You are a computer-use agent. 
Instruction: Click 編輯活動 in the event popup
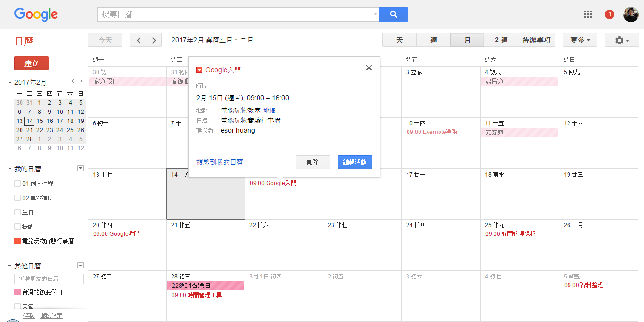click(x=355, y=162)
